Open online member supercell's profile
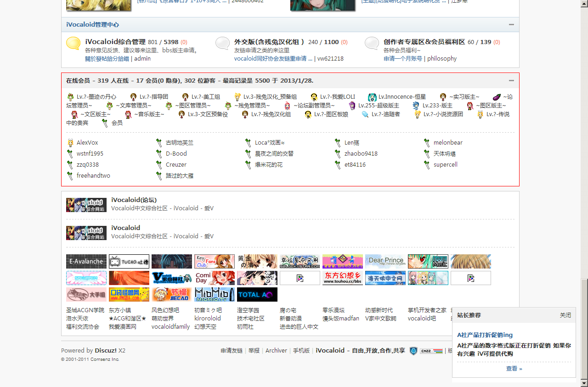 [446, 165]
